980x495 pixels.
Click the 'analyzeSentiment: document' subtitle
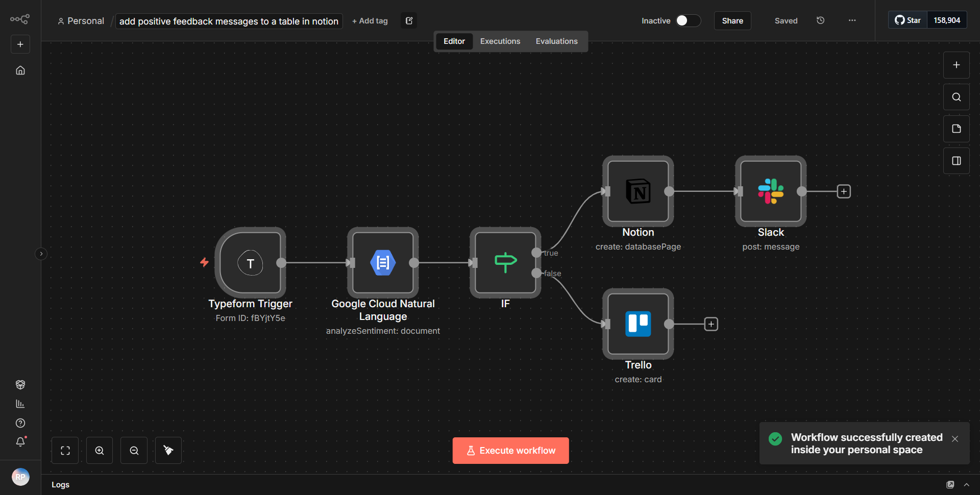(383, 331)
